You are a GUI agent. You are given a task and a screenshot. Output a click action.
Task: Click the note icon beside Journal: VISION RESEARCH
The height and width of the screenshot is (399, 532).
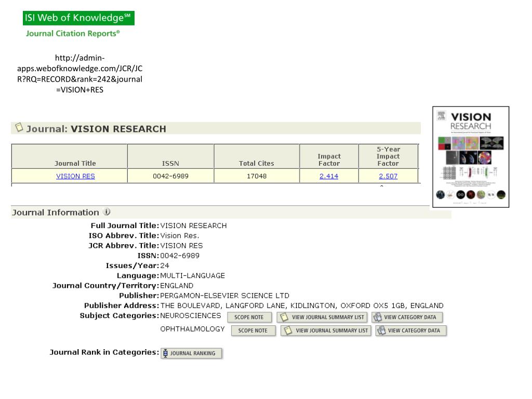[x=19, y=127]
